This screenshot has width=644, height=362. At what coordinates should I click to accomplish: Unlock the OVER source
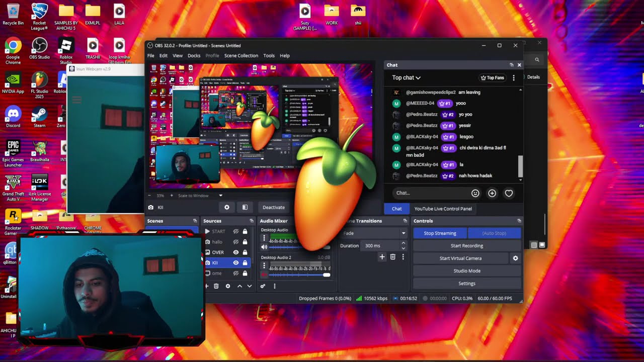tap(245, 252)
